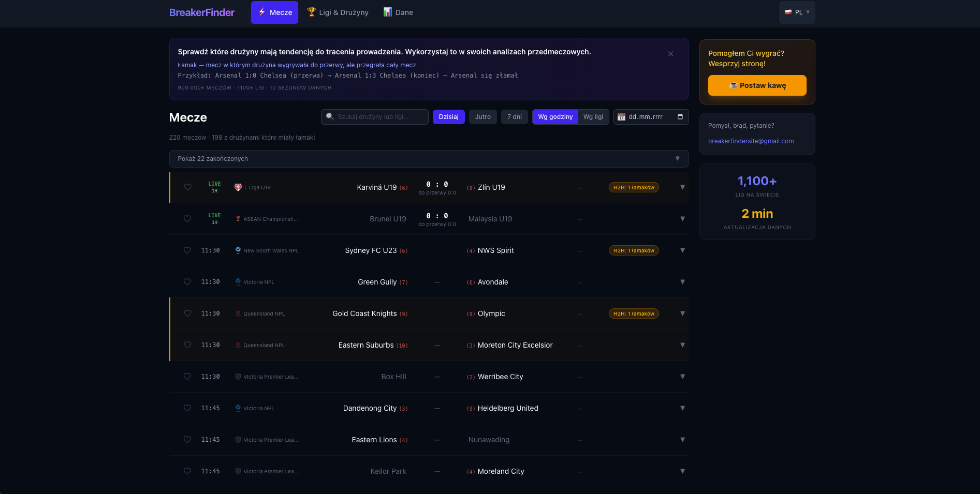
Task: Favorite the Dandenong City match
Action: [187, 408]
